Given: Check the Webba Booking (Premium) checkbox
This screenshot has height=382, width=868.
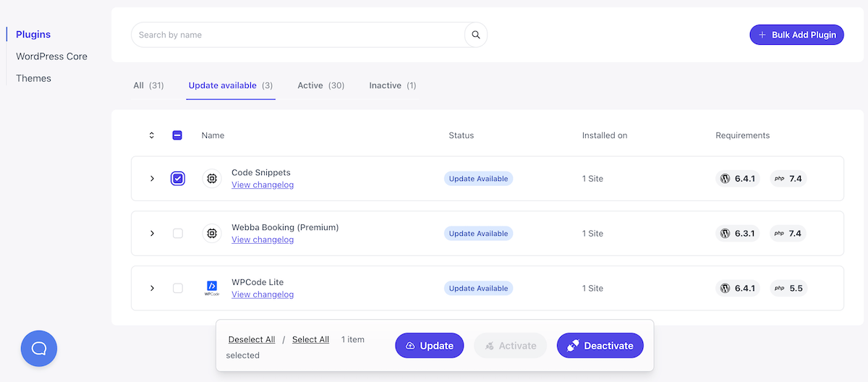Looking at the screenshot, I should (x=178, y=234).
